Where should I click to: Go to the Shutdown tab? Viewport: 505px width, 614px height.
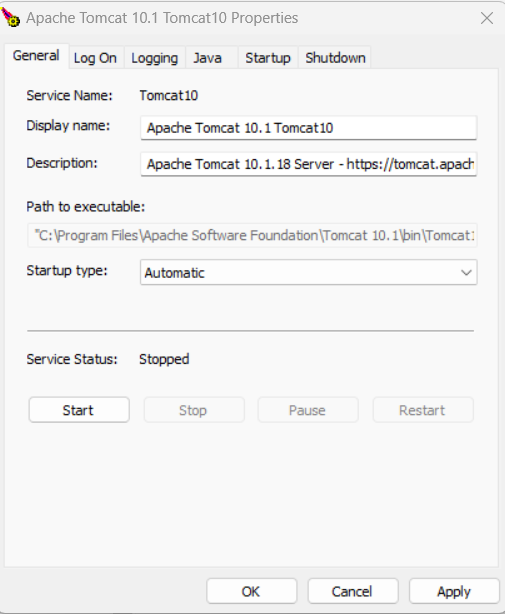click(x=335, y=58)
